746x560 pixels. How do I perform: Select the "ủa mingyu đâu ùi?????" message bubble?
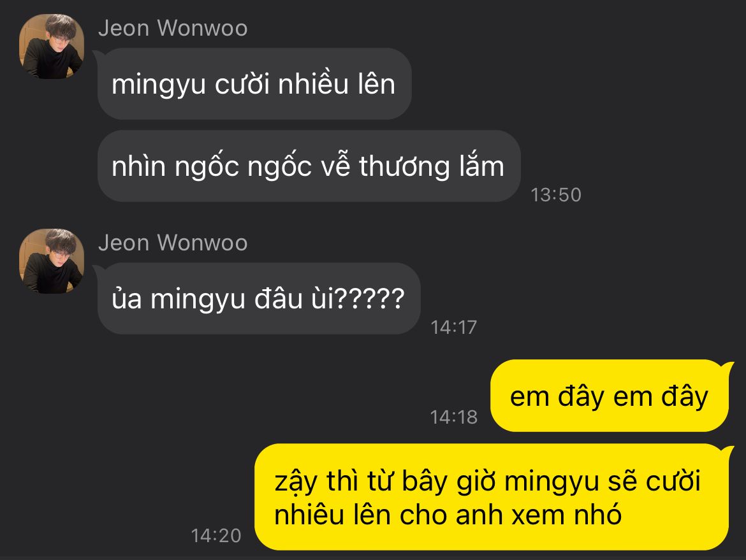[x=259, y=299]
